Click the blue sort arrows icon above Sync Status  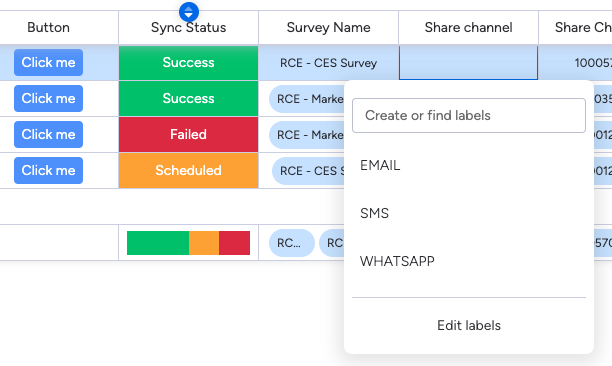click(189, 12)
